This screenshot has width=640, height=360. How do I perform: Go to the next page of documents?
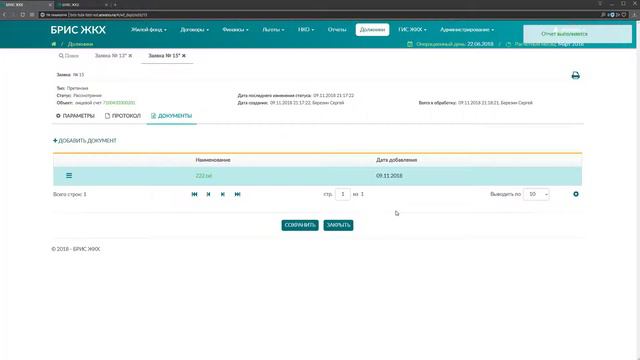tap(222, 194)
